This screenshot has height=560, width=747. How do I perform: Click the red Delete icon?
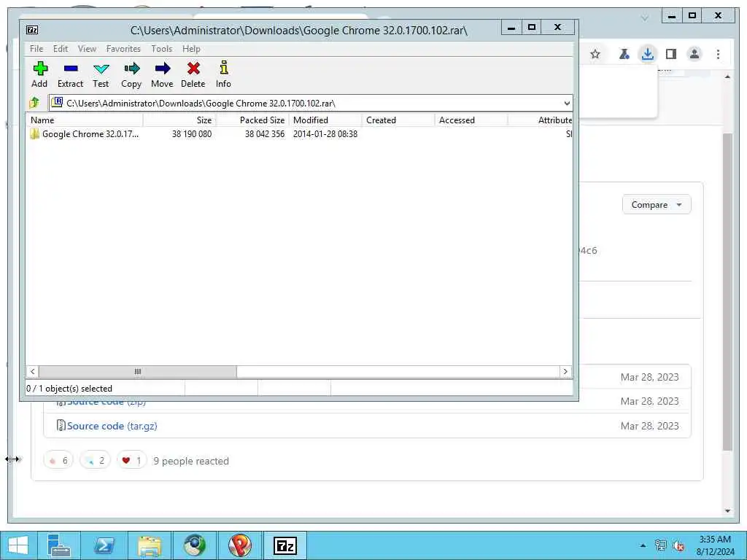(x=193, y=75)
